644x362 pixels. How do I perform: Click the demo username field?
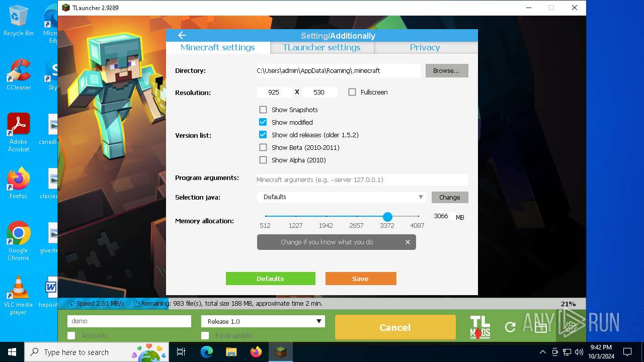pyautogui.click(x=129, y=321)
